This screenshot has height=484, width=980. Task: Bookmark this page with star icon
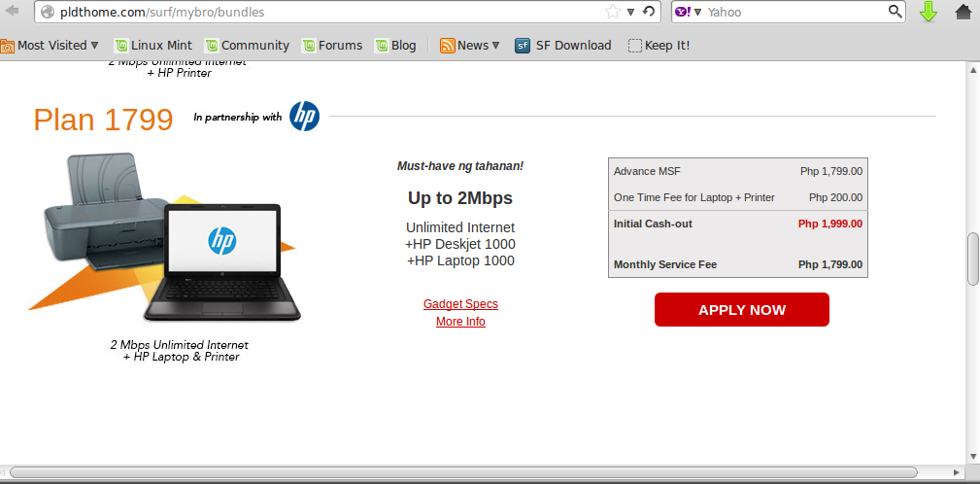[613, 12]
